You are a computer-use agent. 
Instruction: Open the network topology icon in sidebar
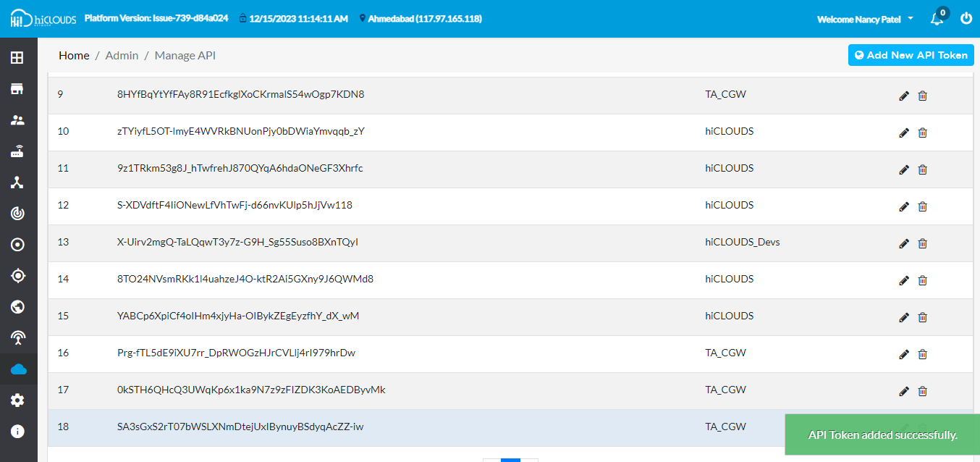(17, 182)
